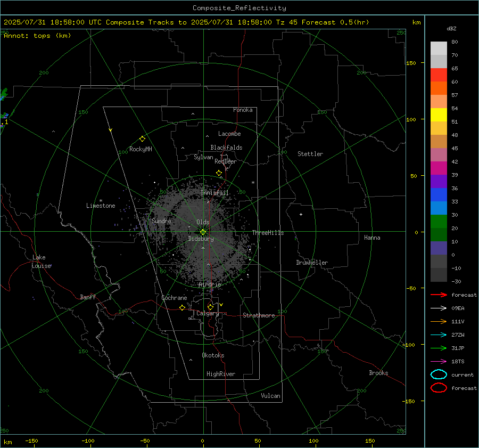Click the Vulcan label

(x=270, y=396)
